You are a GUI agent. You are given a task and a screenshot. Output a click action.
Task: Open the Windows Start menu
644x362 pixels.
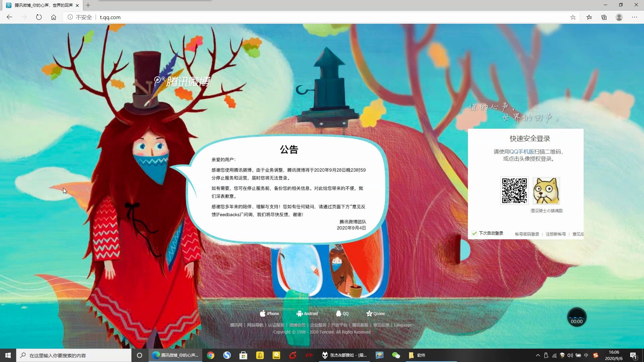click(8, 355)
